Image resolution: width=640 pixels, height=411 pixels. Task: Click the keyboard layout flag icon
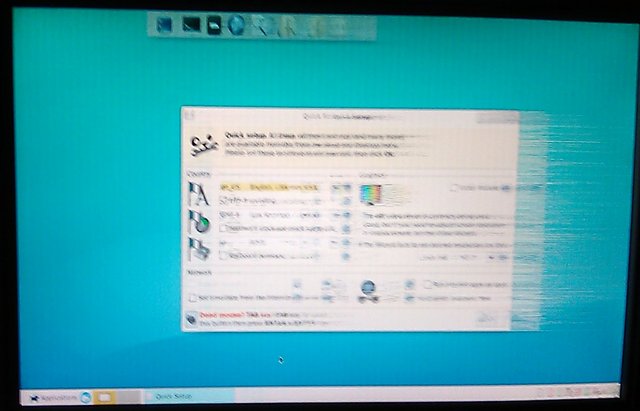pyautogui.click(x=199, y=249)
